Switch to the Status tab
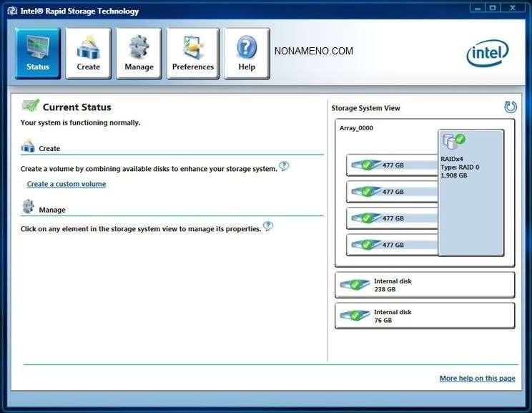The image size is (532, 413). pos(38,53)
